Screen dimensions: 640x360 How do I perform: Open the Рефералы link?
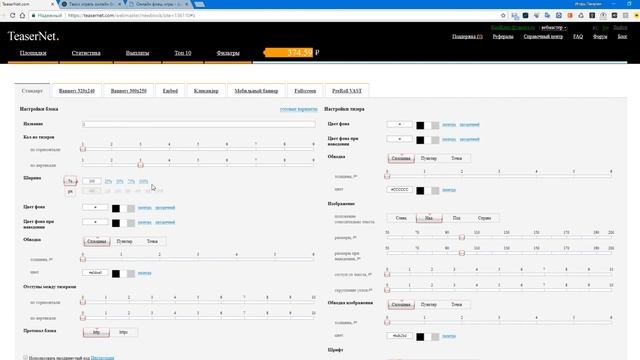[x=503, y=37]
